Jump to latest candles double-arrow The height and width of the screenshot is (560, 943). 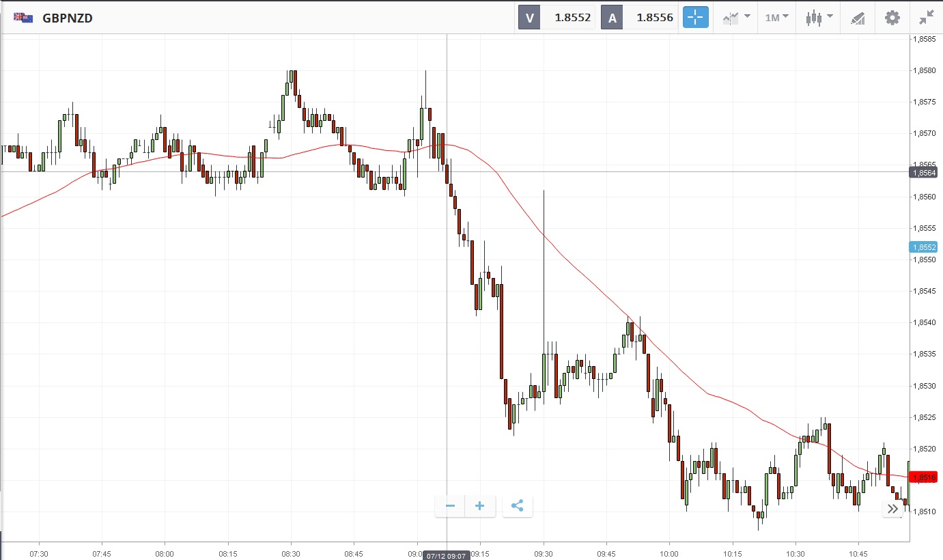click(x=892, y=508)
